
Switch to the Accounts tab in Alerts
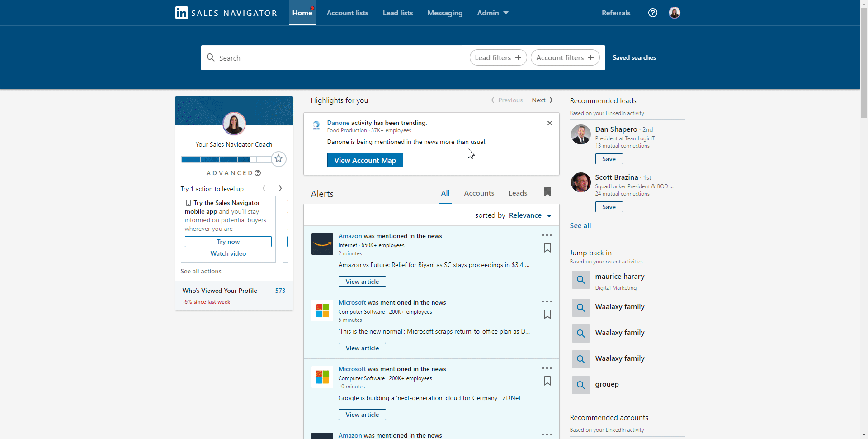tap(479, 193)
